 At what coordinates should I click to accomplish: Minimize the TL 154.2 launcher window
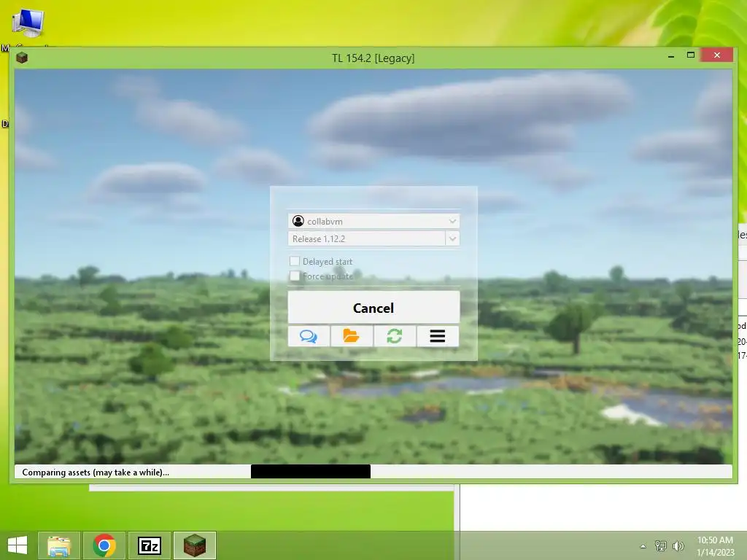(x=671, y=55)
